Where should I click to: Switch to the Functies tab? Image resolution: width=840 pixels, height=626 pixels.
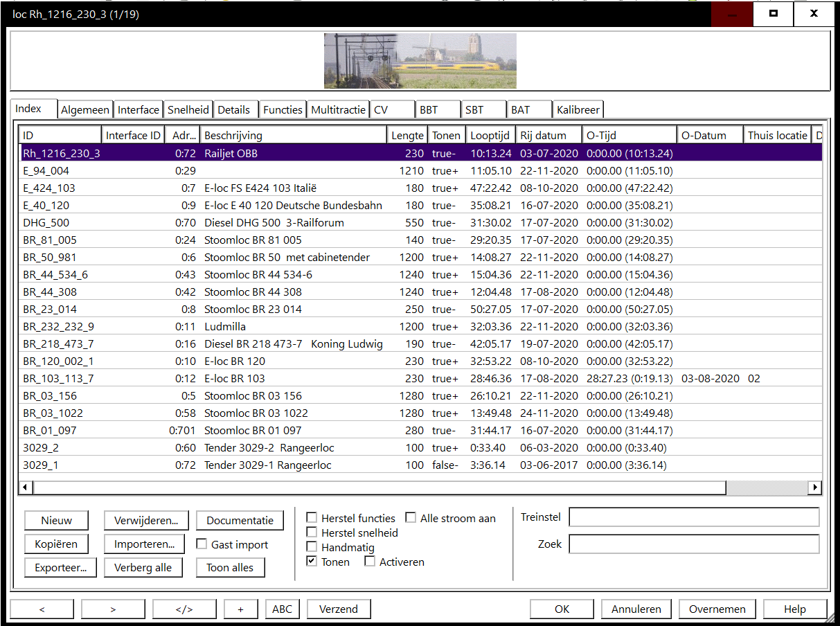tap(283, 109)
